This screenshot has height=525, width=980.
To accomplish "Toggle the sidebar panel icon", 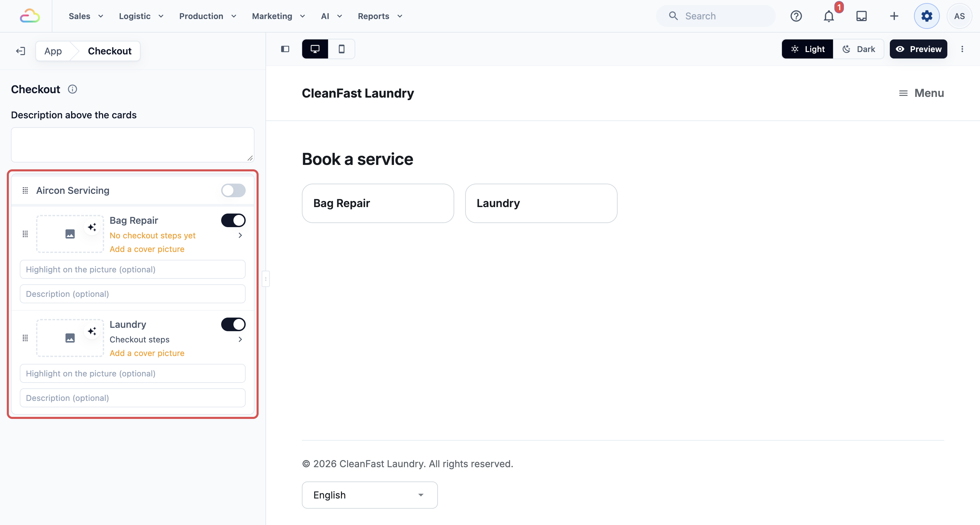I will 285,49.
